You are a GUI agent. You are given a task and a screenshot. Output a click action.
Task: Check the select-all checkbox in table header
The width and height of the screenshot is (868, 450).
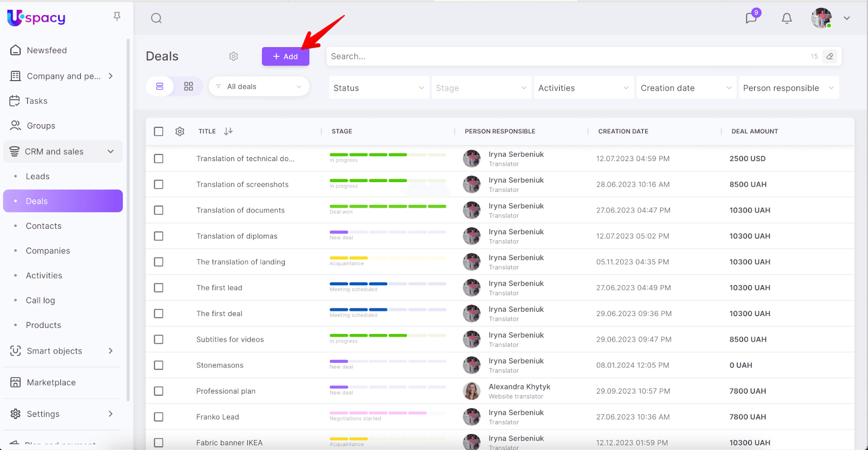pos(158,131)
